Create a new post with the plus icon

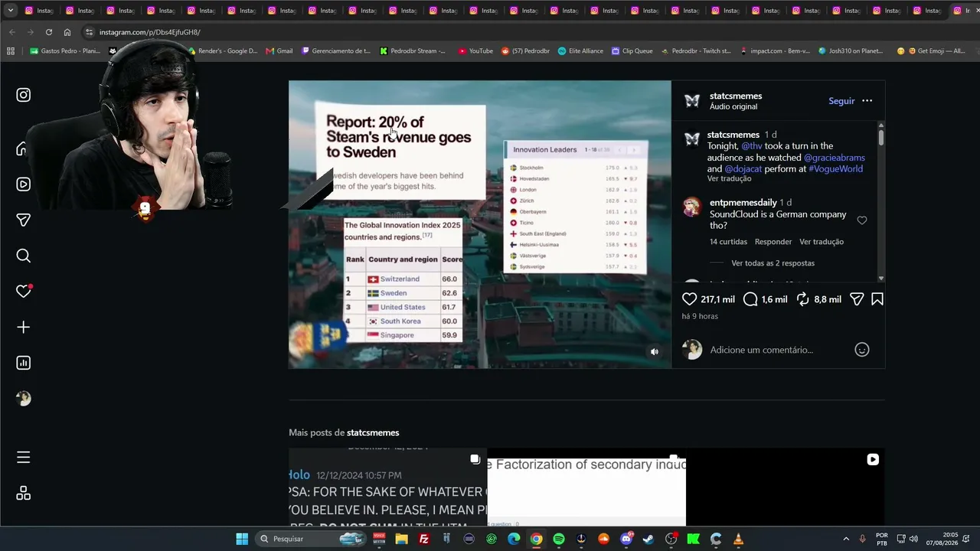click(x=24, y=328)
